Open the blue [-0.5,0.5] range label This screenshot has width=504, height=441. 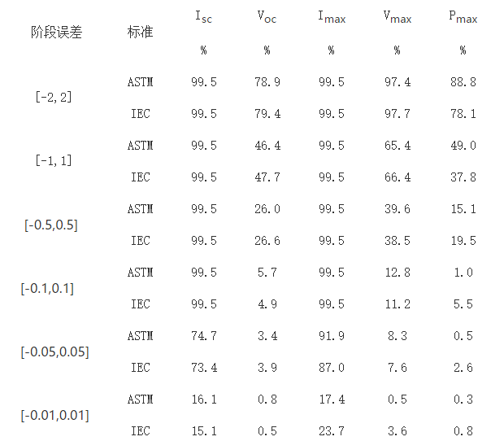click(x=51, y=225)
